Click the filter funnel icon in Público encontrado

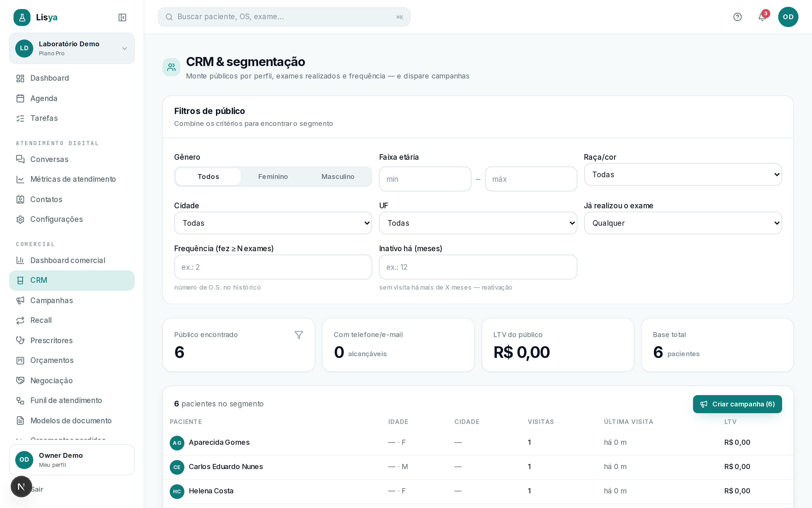tap(299, 335)
